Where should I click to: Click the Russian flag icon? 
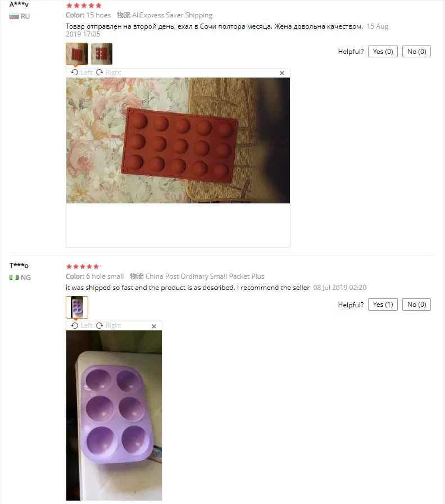click(x=14, y=16)
